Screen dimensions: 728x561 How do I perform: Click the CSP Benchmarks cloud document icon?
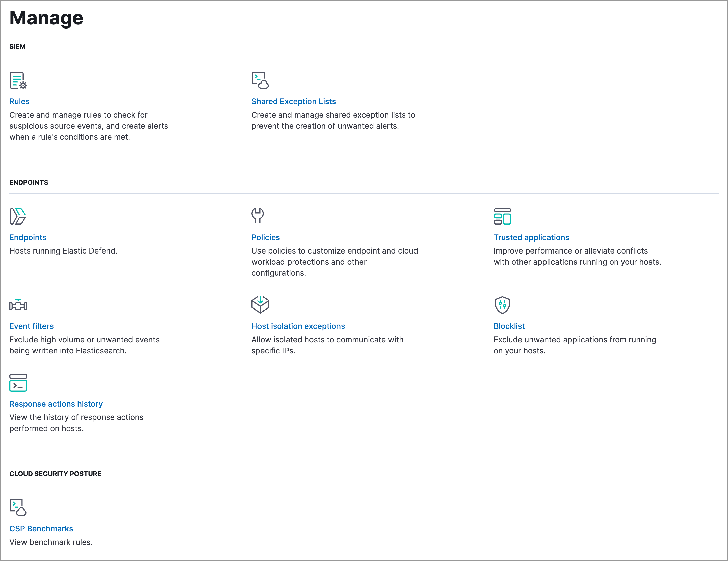(17, 507)
